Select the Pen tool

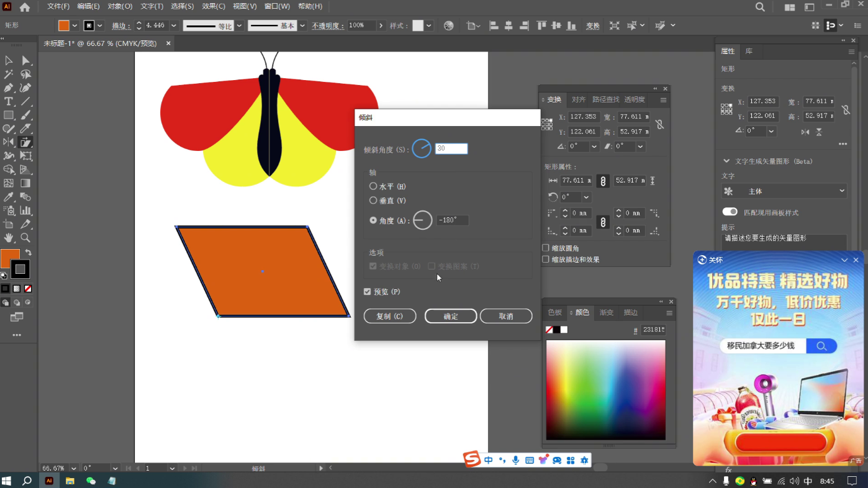[9, 88]
